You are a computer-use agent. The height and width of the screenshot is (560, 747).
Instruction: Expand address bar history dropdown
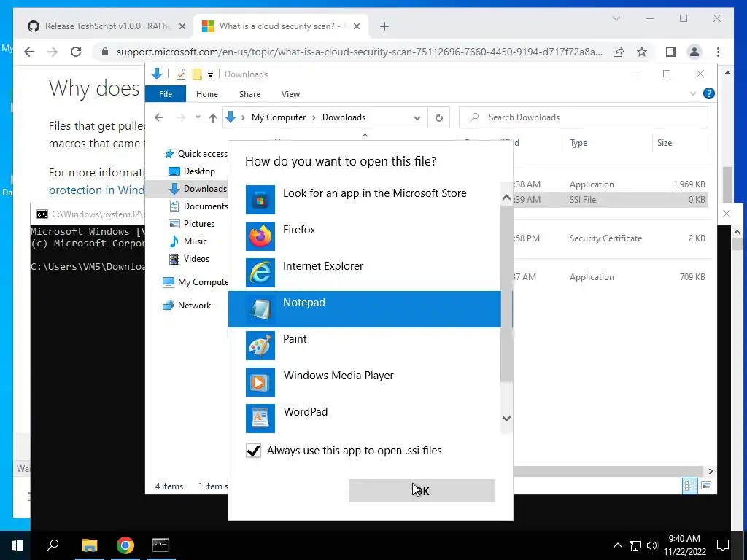pos(417,117)
